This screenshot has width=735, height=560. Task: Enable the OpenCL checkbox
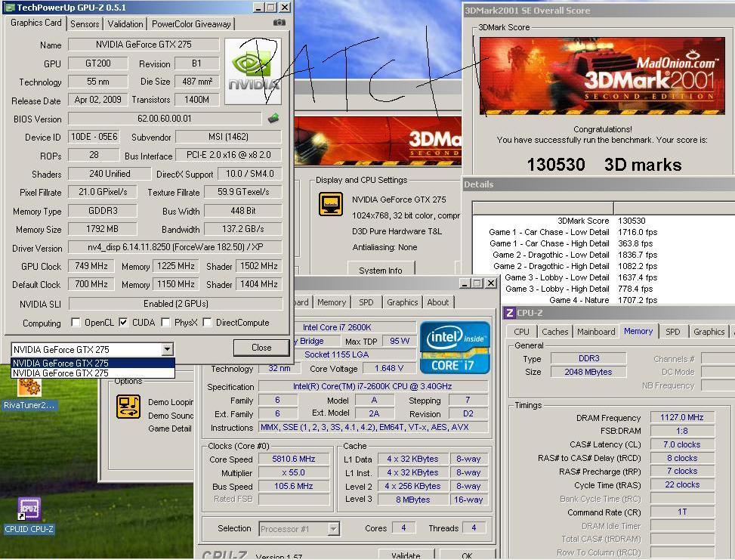pos(76,323)
